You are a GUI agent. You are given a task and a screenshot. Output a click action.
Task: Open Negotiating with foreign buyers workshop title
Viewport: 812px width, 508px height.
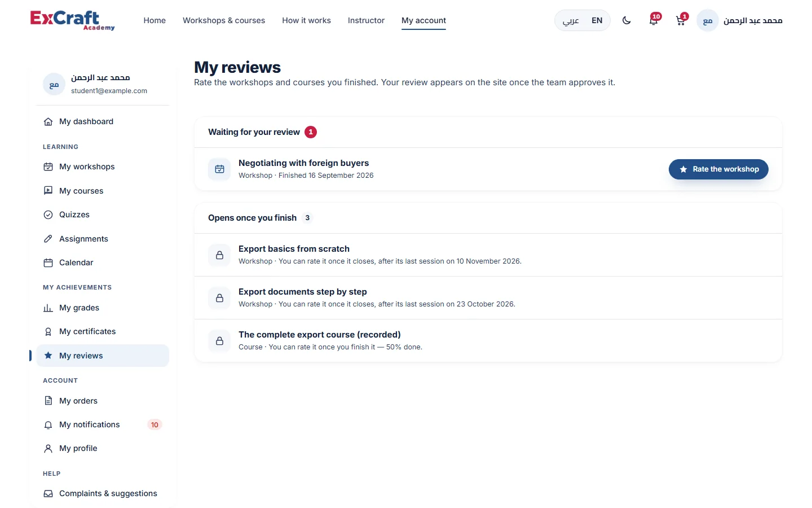(303, 163)
